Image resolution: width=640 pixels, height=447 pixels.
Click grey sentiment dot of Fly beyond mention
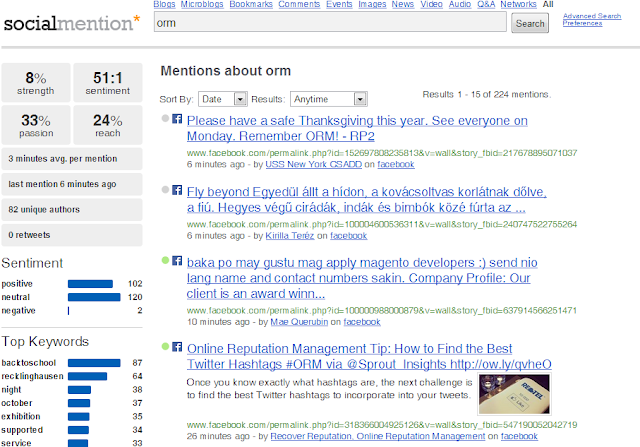[165, 189]
